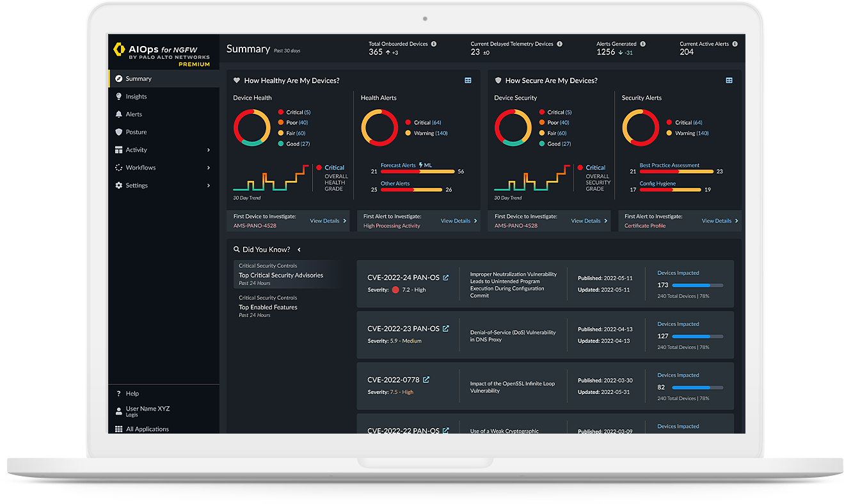Click View Details for High Processing Activity
844x504 pixels.
pos(457,221)
